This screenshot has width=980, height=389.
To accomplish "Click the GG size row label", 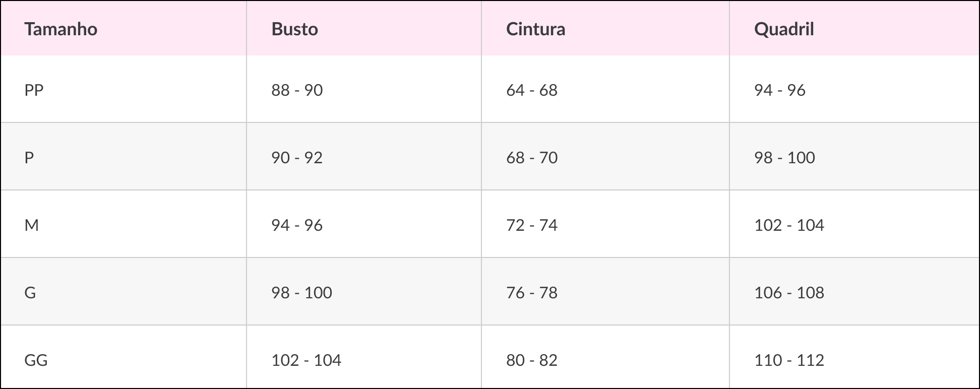I will tap(36, 360).
